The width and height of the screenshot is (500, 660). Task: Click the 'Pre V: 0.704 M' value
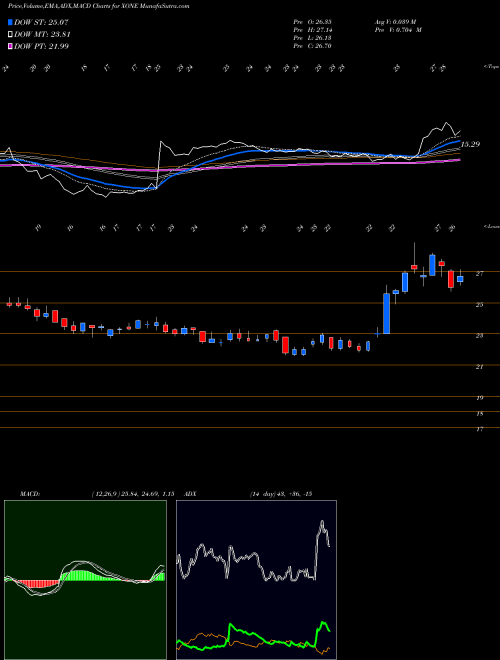[397, 30]
